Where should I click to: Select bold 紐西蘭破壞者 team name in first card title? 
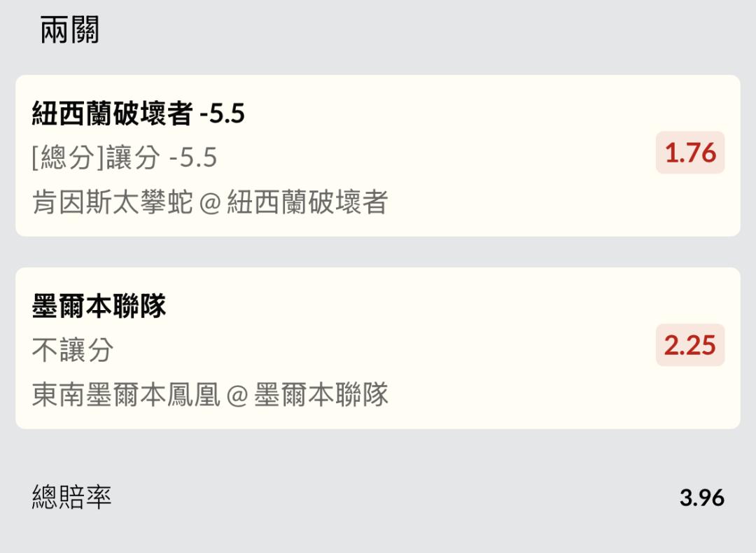pos(112,113)
